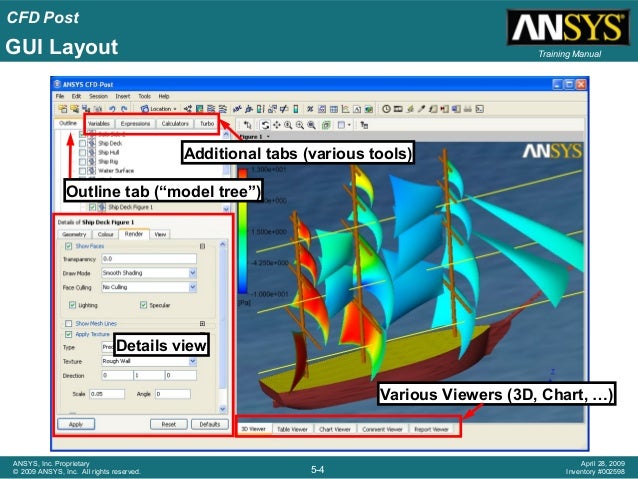Insert a Particle Track via toolbar icon

tap(223, 109)
